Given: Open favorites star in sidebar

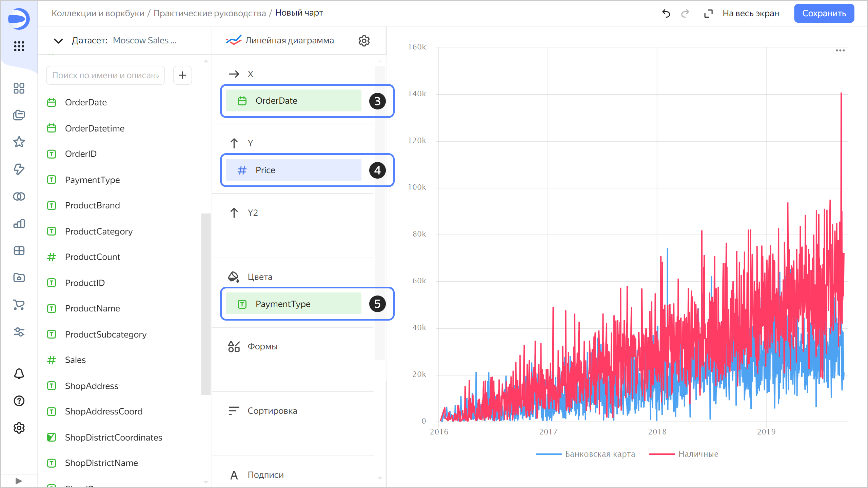Looking at the screenshot, I should click(19, 142).
